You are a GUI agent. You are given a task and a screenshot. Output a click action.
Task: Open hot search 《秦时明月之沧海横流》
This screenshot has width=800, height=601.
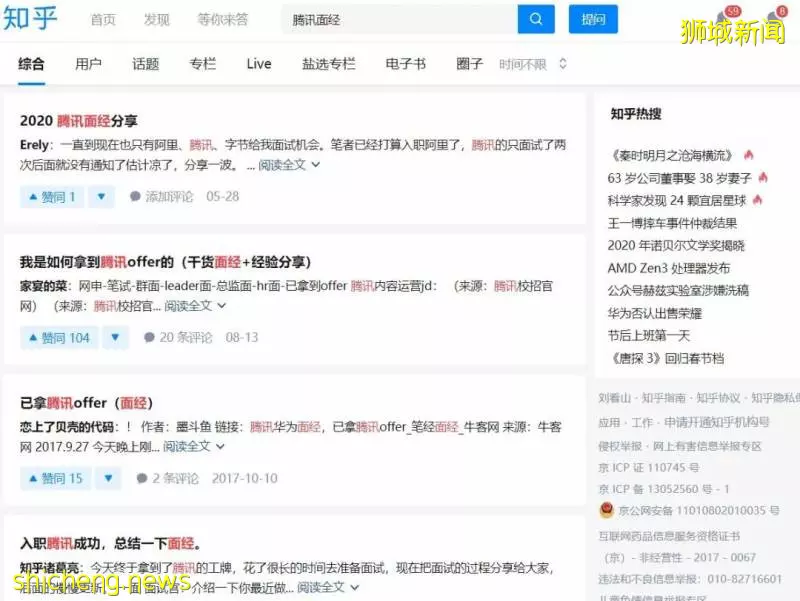click(672, 155)
